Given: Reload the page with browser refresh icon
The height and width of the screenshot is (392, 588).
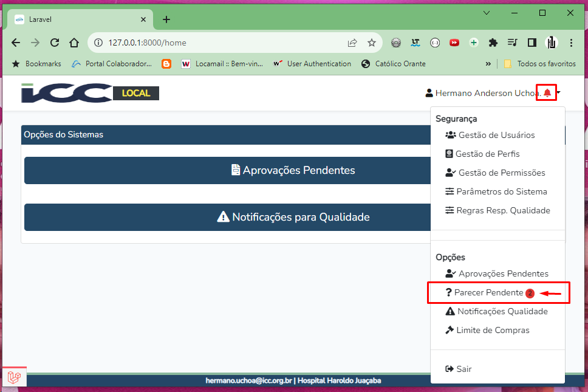Looking at the screenshot, I should pyautogui.click(x=55, y=43).
